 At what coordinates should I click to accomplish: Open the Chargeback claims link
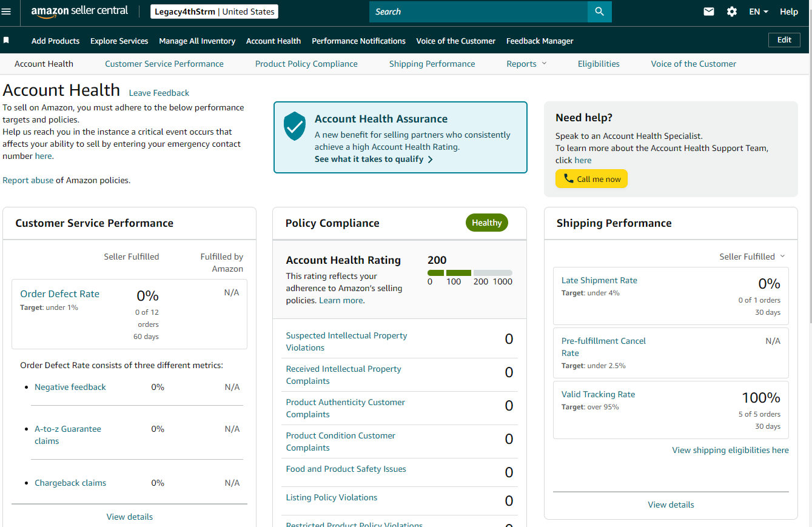[70, 483]
